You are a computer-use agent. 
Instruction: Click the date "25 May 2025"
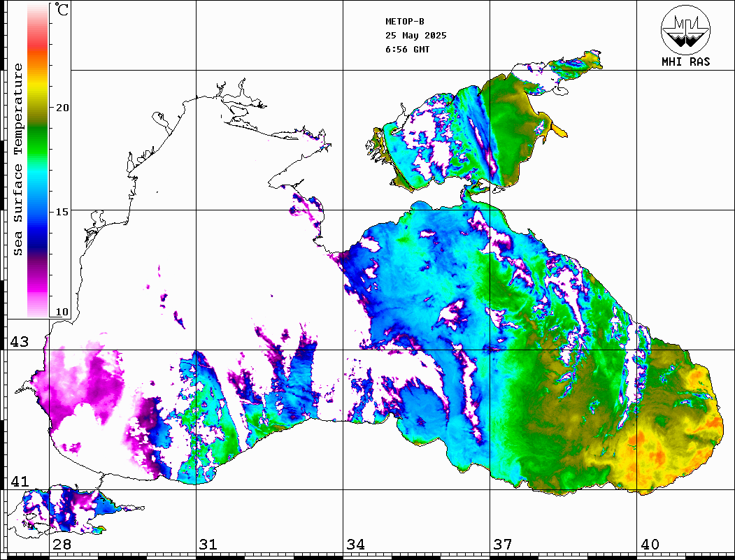pyautogui.click(x=416, y=36)
